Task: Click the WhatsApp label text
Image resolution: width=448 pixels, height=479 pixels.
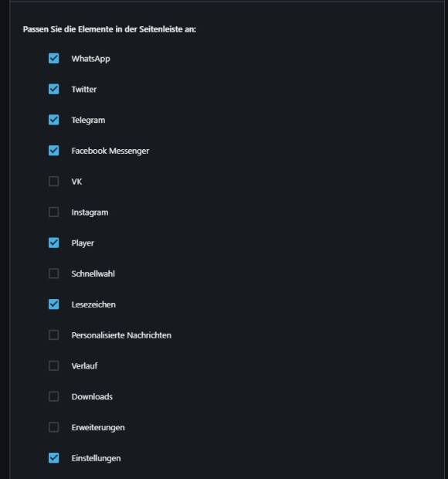Action: (x=90, y=59)
